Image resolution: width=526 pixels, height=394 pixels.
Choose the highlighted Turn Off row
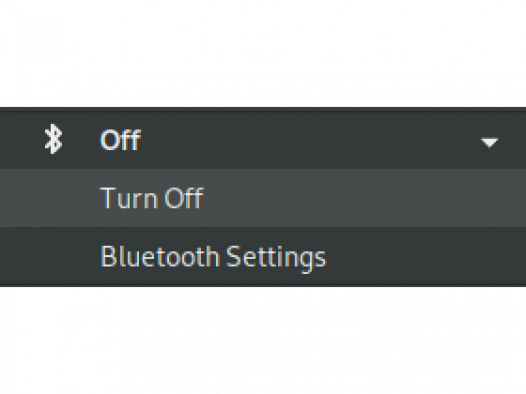point(263,198)
